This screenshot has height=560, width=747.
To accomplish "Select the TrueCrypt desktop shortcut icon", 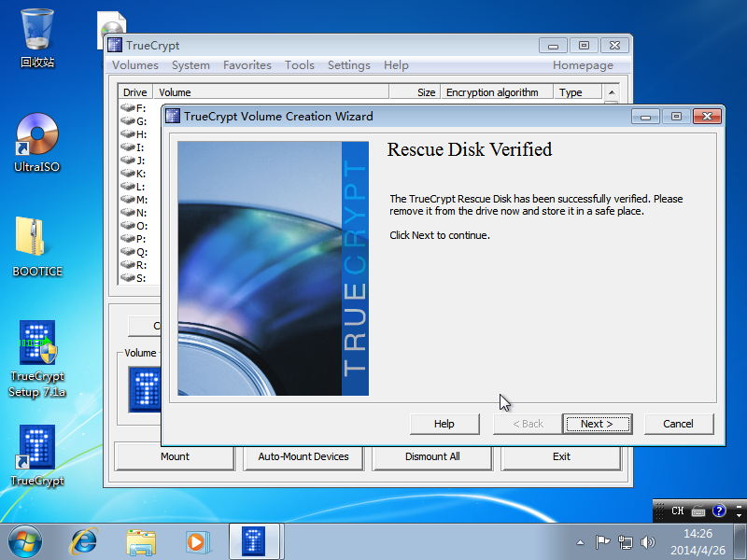I will (37, 455).
